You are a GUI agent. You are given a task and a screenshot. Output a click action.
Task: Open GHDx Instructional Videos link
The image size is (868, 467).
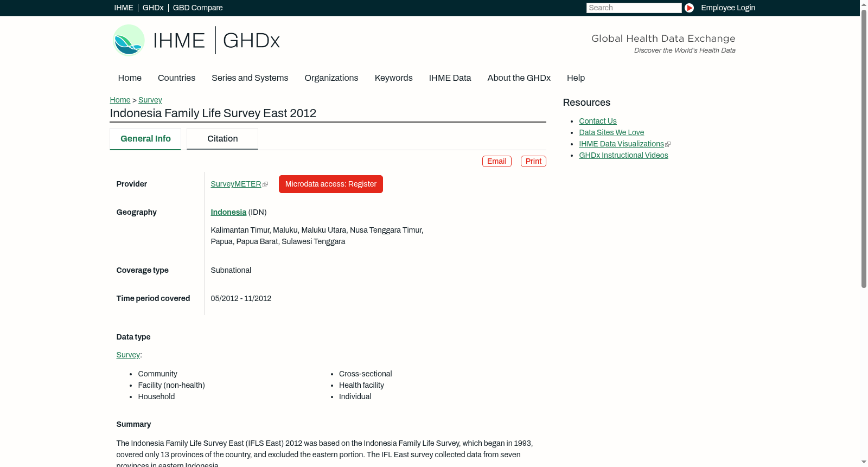click(x=623, y=155)
